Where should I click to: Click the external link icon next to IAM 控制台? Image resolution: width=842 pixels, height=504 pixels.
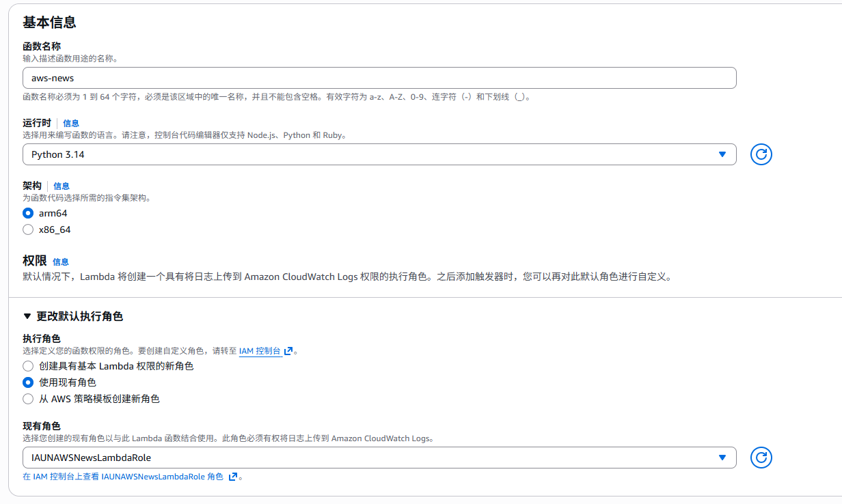click(x=288, y=351)
